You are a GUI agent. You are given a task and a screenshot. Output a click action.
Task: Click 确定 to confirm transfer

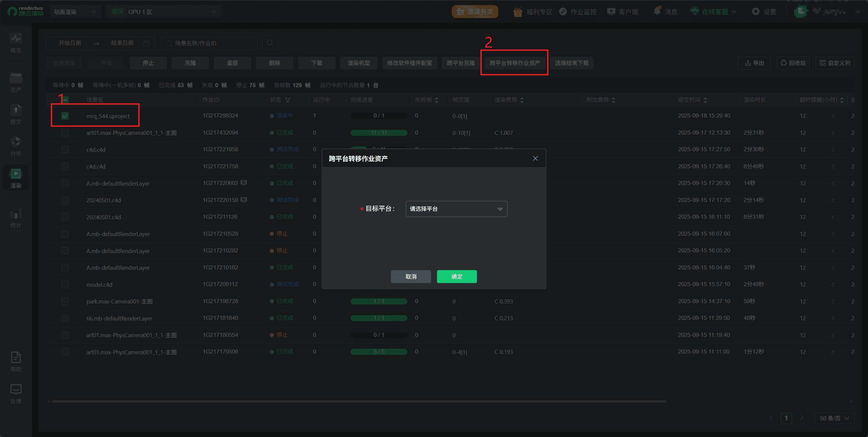pos(457,277)
